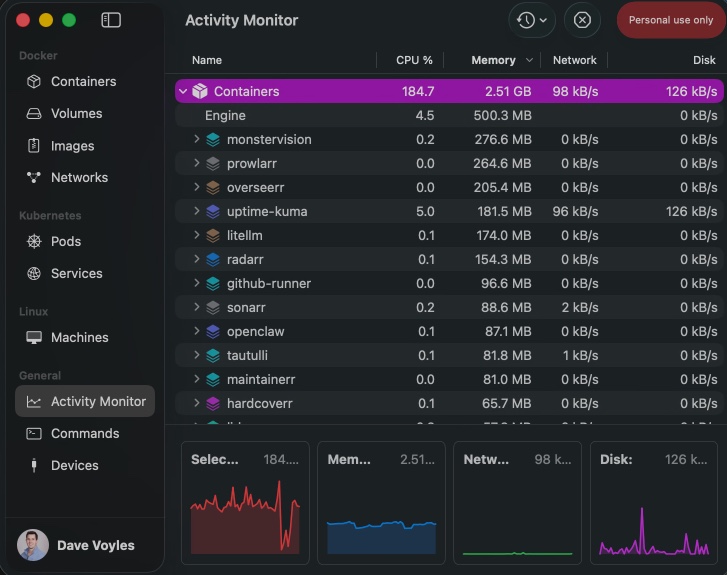
Task: Expand the overseerr row
Action: pyautogui.click(x=197, y=187)
